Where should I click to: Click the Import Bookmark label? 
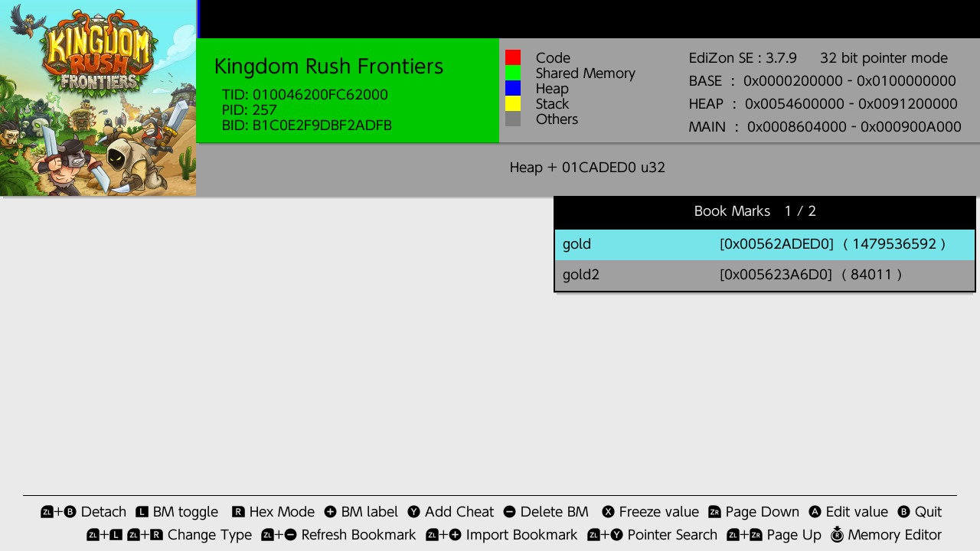[x=521, y=535]
